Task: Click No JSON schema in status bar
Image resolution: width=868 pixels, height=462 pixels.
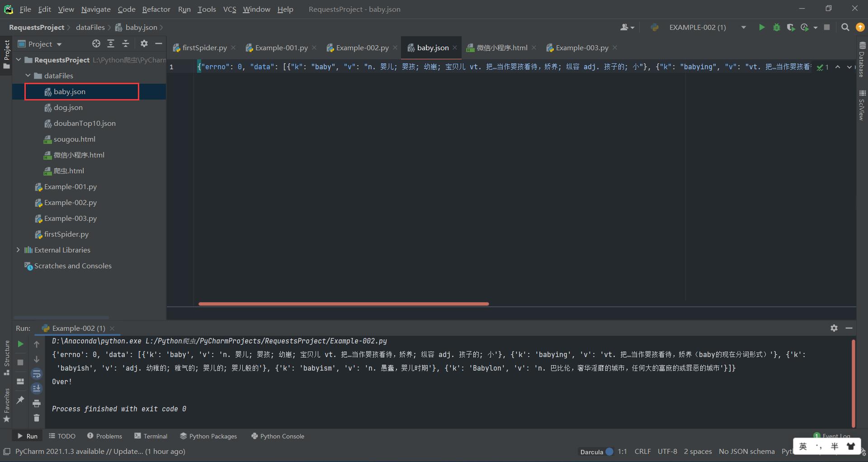Action: click(746, 452)
